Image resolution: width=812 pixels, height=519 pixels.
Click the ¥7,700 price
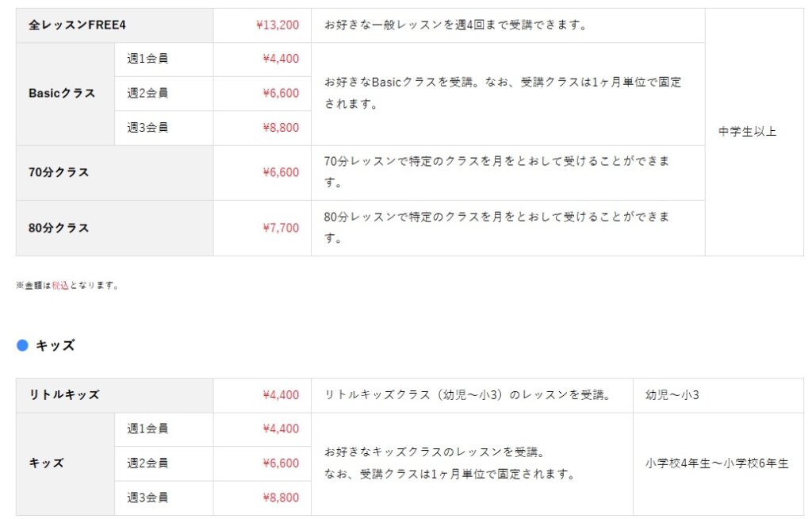[x=281, y=228]
